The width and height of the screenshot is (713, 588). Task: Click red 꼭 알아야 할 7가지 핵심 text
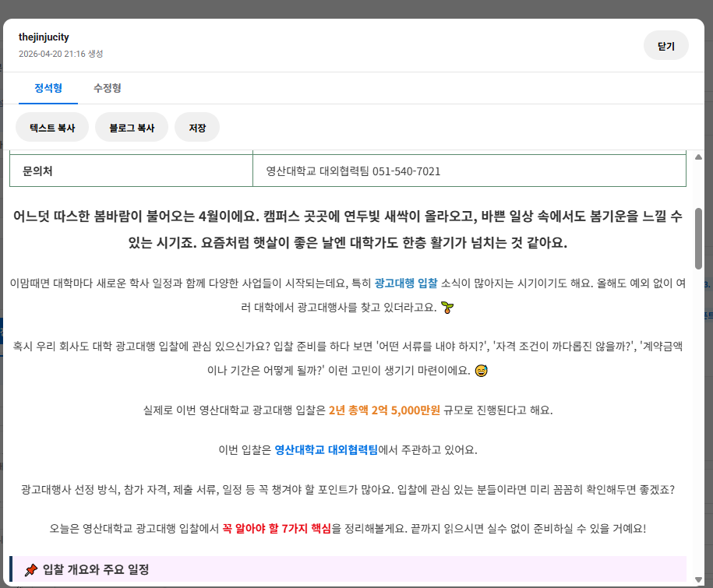(277, 529)
